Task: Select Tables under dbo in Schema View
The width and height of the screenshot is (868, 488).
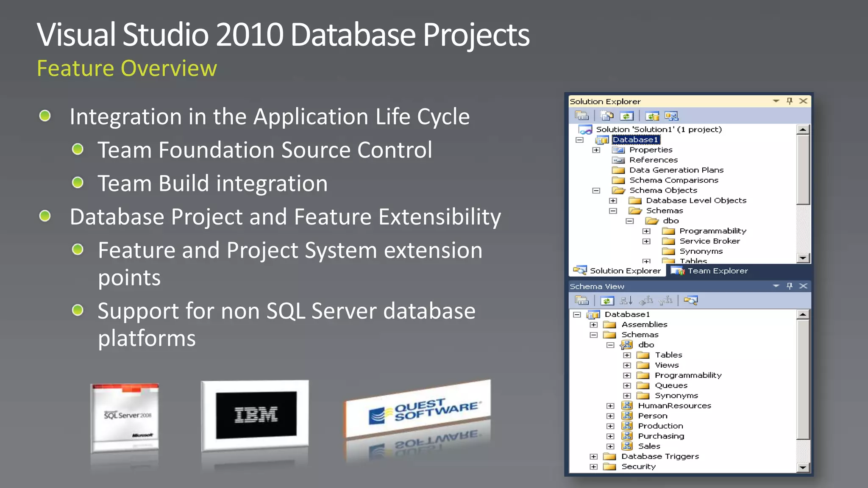Action: (x=668, y=355)
